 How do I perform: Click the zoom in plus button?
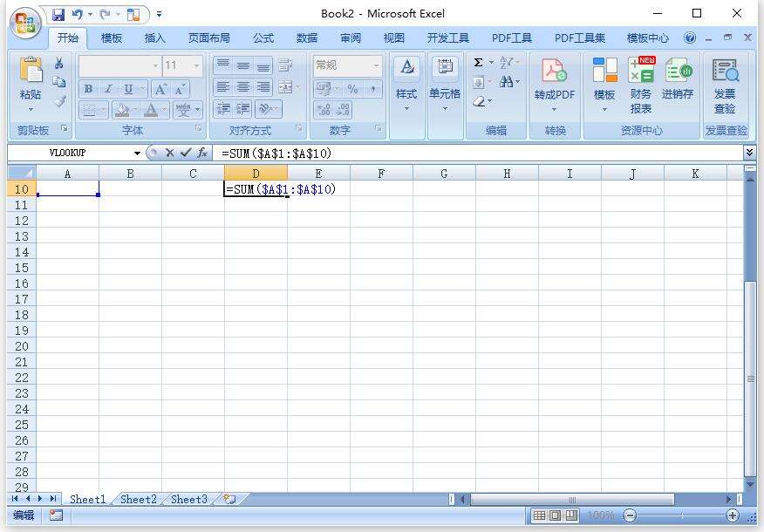733,515
